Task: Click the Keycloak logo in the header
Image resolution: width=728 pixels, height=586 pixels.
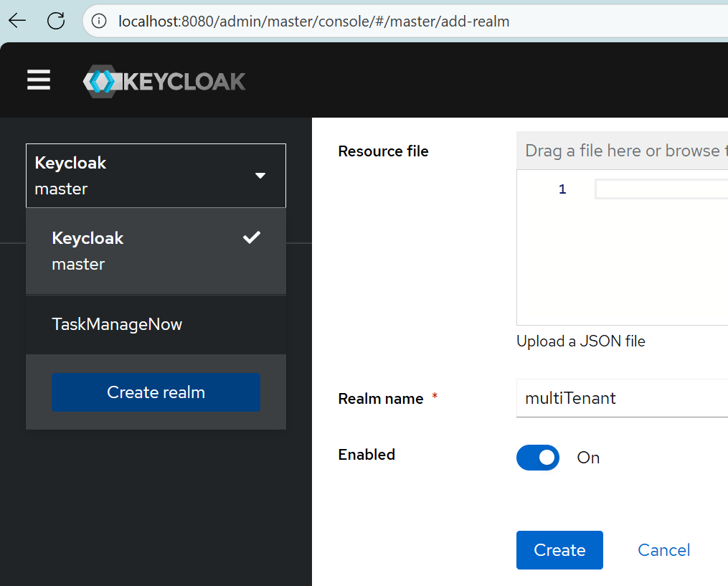Action: click(x=164, y=81)
